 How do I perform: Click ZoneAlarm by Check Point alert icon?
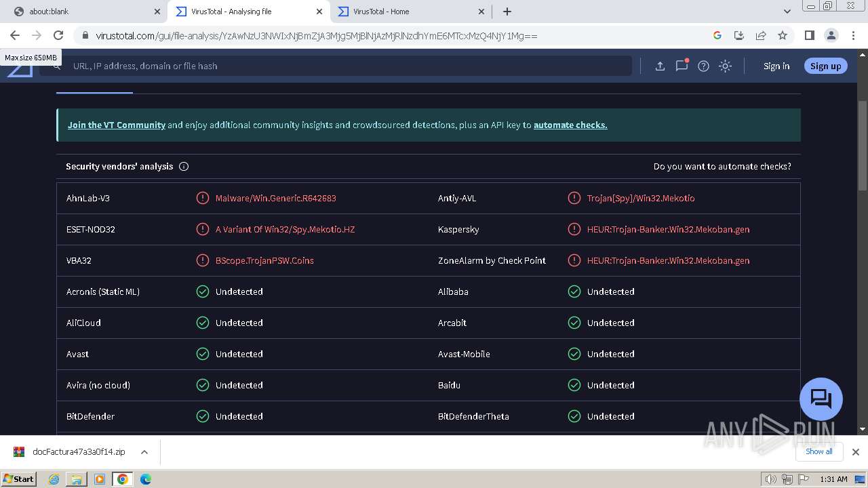coord(574,260)
